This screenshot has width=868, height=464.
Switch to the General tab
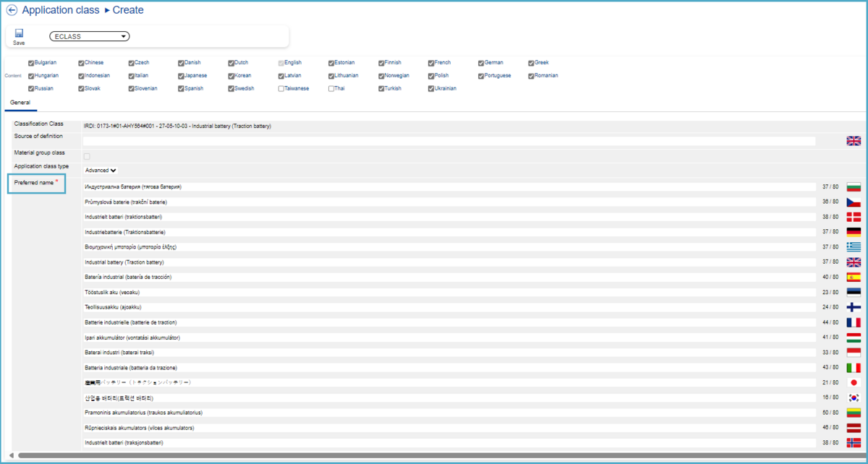(20, 103)
